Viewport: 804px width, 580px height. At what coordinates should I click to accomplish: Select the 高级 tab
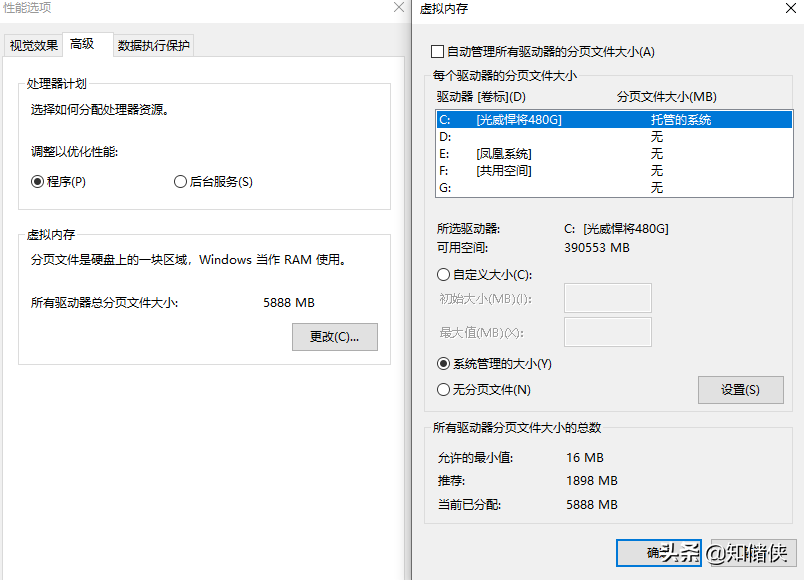click(x=82, y=44)
